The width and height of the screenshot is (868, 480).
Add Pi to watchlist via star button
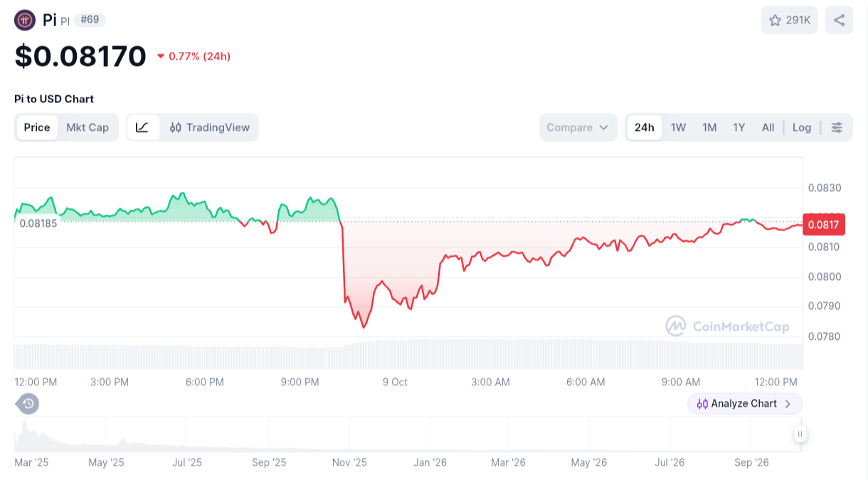pos(790,20)
